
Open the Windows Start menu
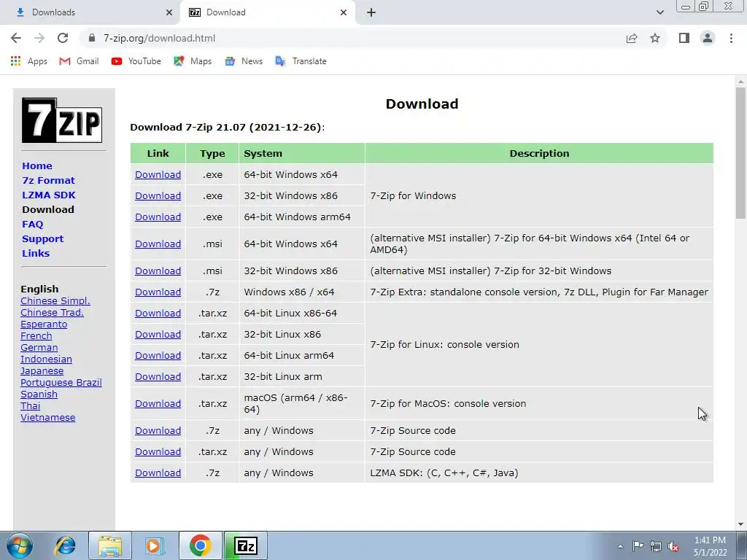point(20,545)
